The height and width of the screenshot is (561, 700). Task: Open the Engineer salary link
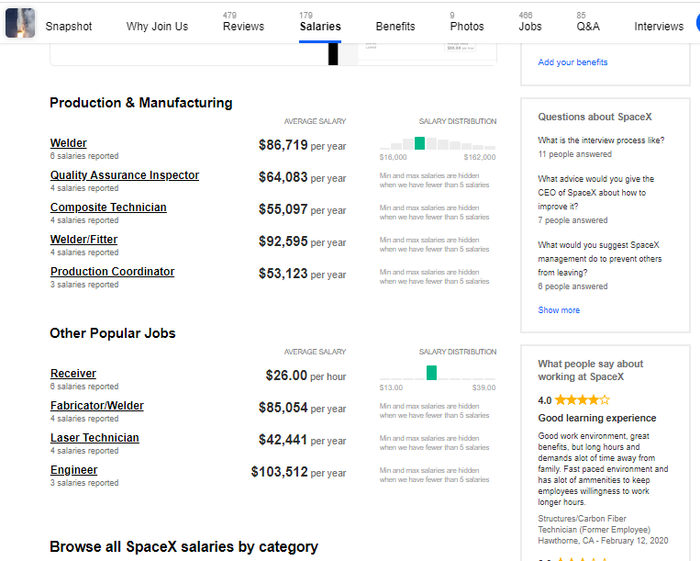click(x=74, y=470)
